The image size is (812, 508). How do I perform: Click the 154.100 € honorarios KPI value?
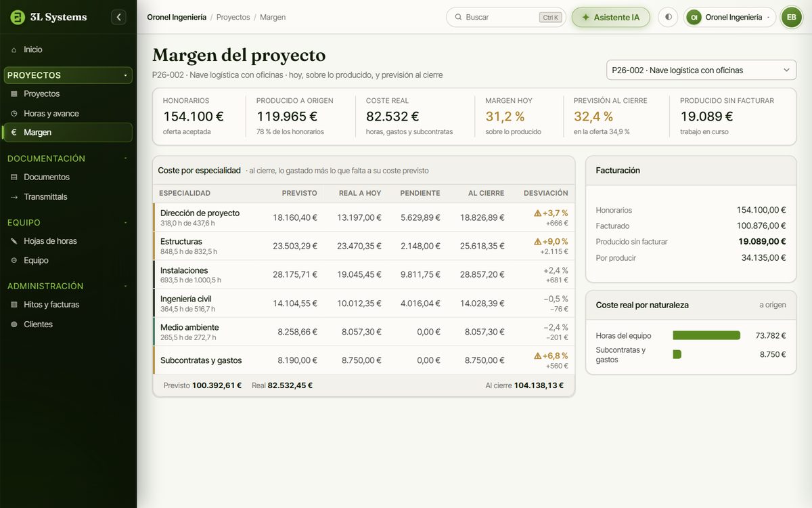(x=194, y=117)
